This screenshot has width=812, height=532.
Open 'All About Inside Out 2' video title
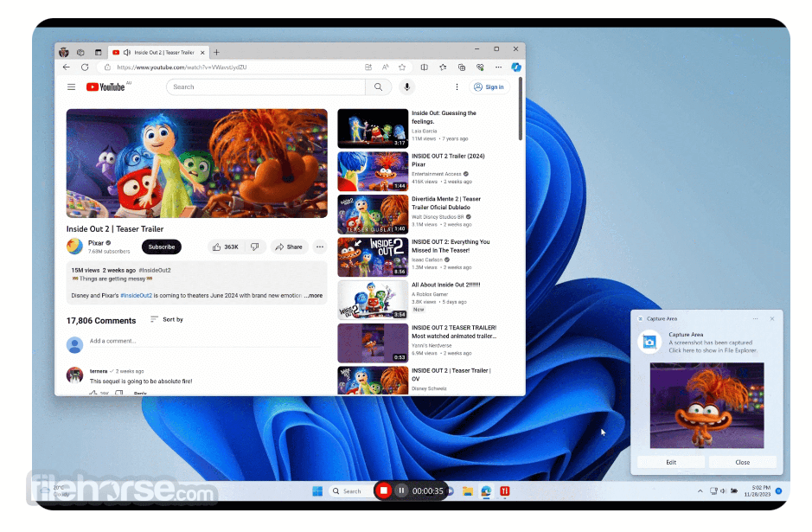[x=446, y=285]
